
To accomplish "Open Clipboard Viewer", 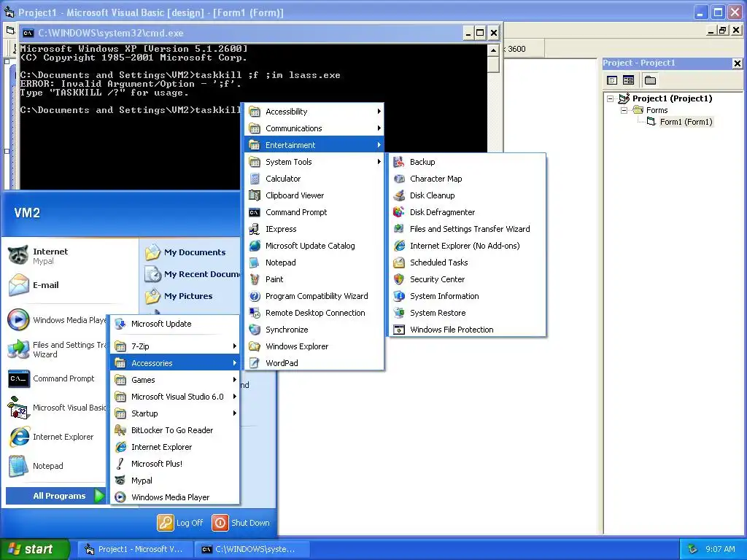I will pyautogui.click(x=314, y=195).
